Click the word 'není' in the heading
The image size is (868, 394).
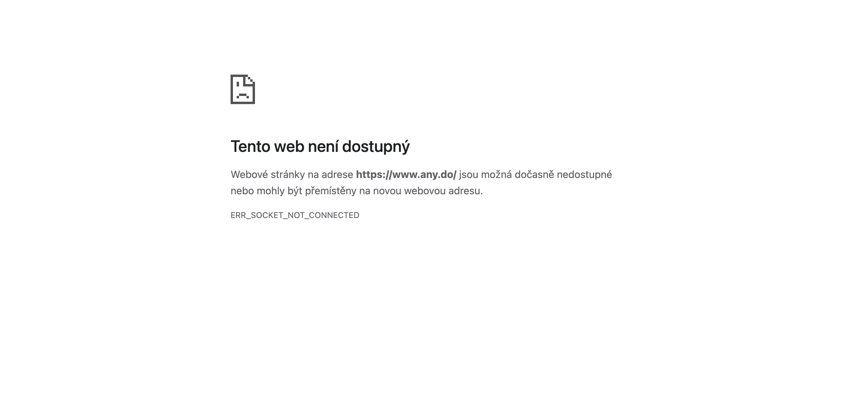pyautogui.click(x=323, y=146)
